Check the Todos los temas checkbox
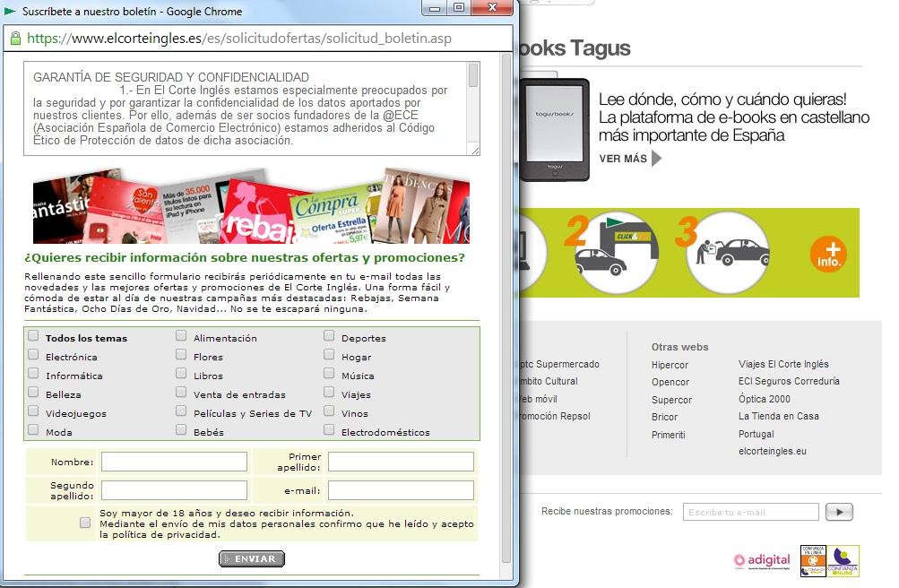Screen dimensions: 899x588 [x=33, y=336]
